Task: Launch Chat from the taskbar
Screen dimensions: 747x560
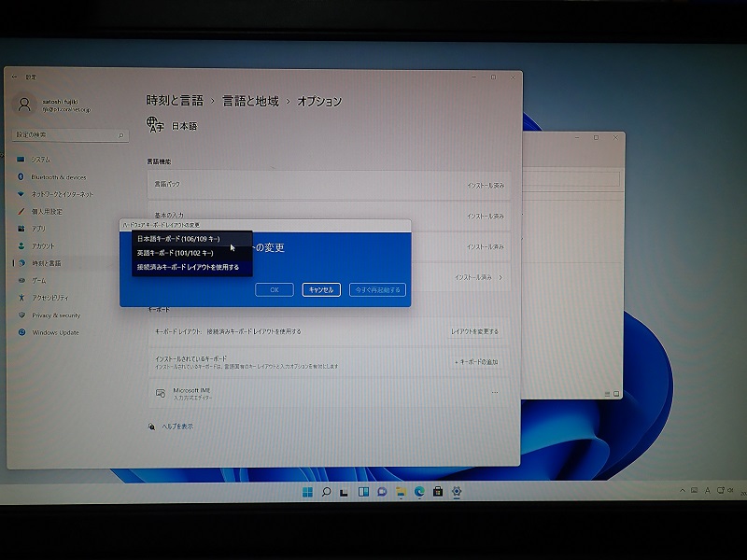Action: click(x=382, y=492)
